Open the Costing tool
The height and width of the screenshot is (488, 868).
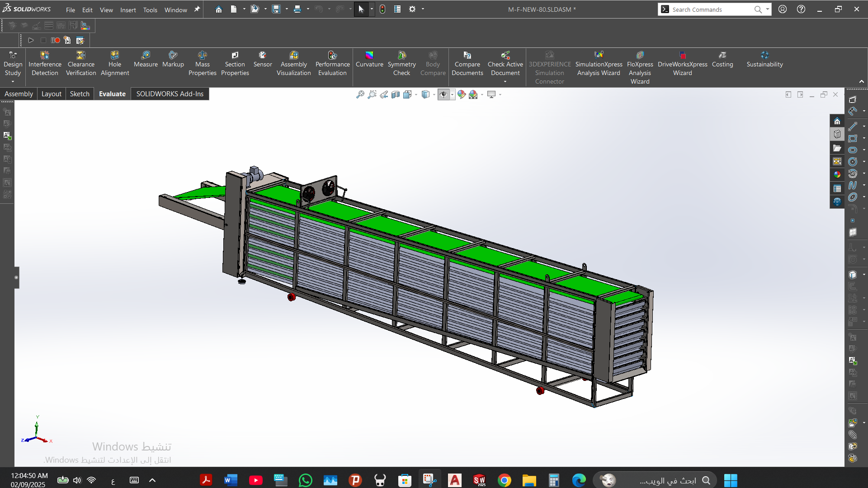coord(722,59)
